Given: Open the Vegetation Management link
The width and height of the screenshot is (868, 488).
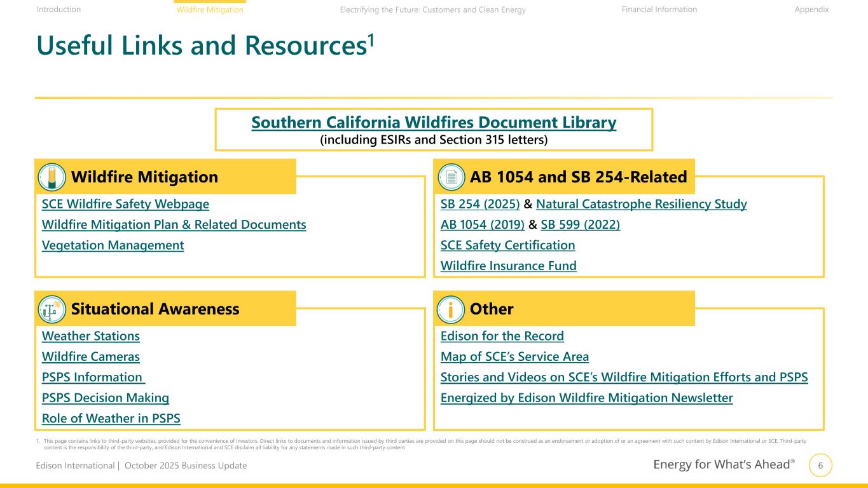Looking at the screenshot, I should (113, 245).
